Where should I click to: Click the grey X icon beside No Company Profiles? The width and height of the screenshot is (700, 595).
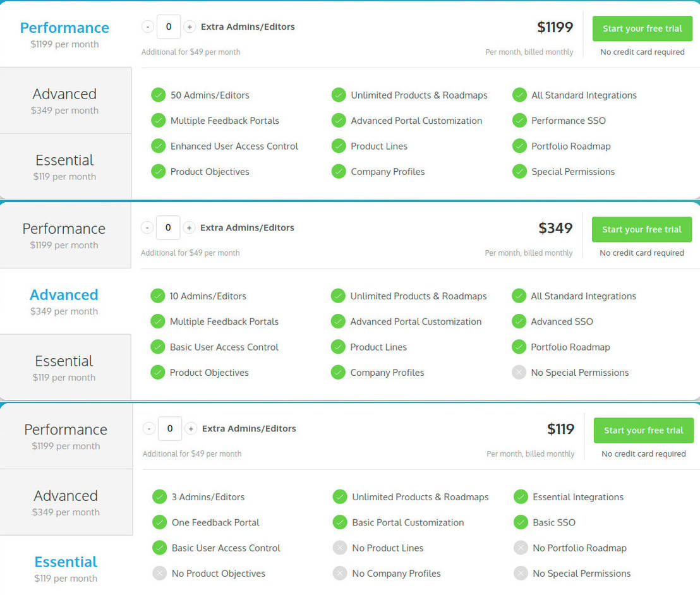coord(340,573)
